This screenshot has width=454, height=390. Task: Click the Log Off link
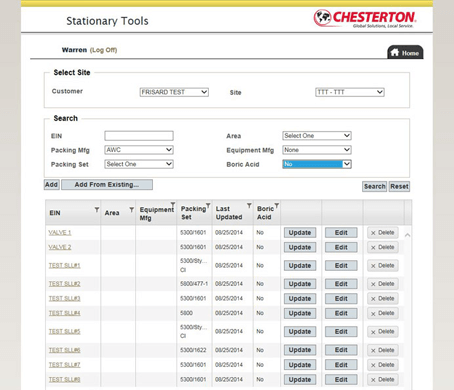[103, 50]
